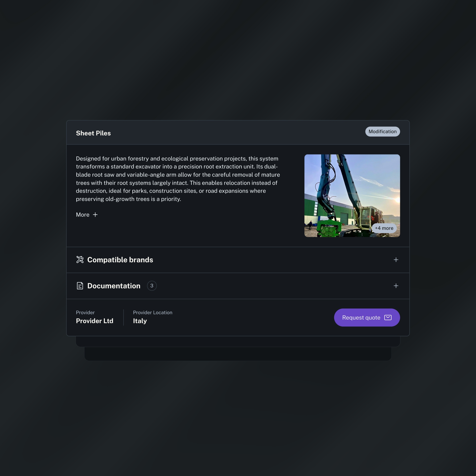The width and height of the screenshot is (476, 476).
Task: Click the Provider Ltd name
Action: (94, 321)
